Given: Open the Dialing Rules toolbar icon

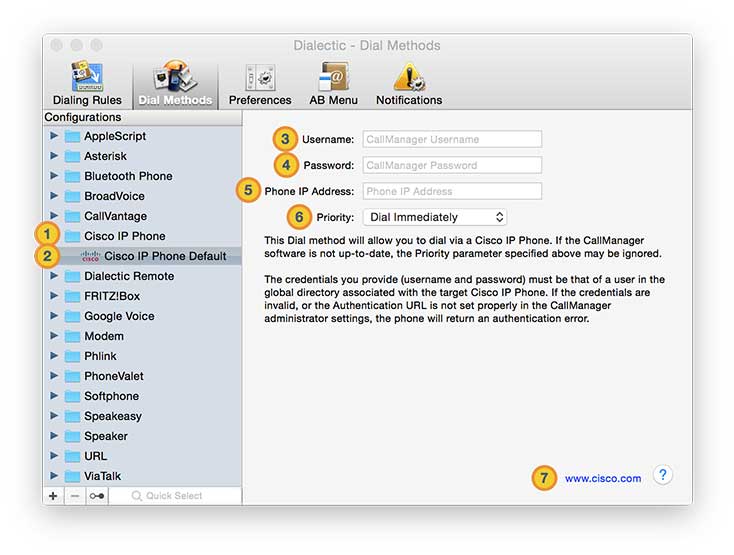Looking at the screenshot, I should [x=87, y=83].
